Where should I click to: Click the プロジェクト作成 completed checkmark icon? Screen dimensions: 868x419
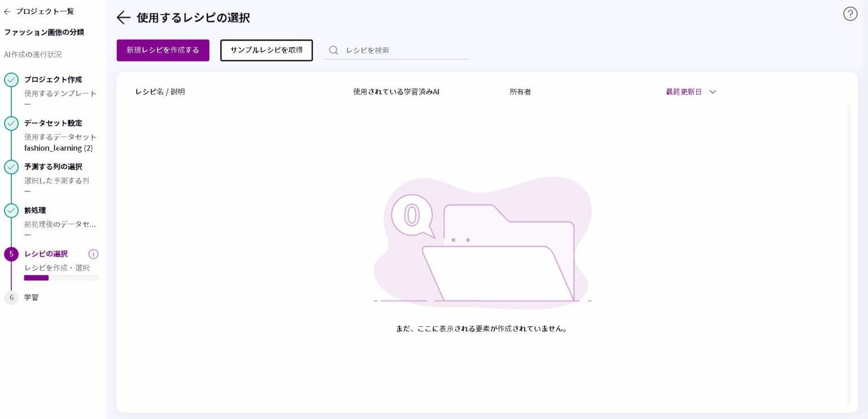11,80
